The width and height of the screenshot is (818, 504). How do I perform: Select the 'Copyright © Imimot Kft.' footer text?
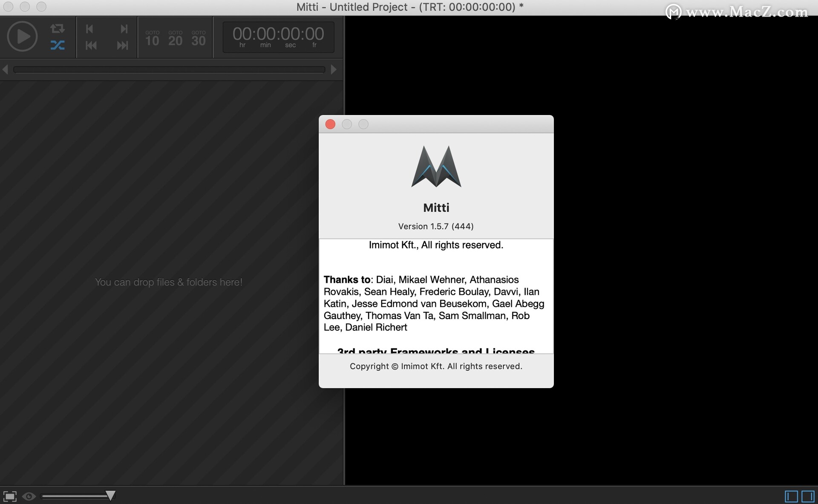coord(436,366)
